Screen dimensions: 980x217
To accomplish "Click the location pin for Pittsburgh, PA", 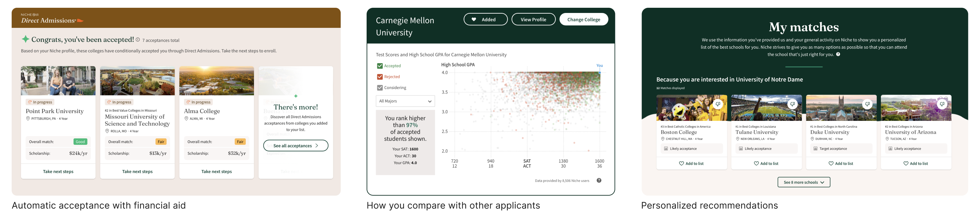I will click(28, 119).
